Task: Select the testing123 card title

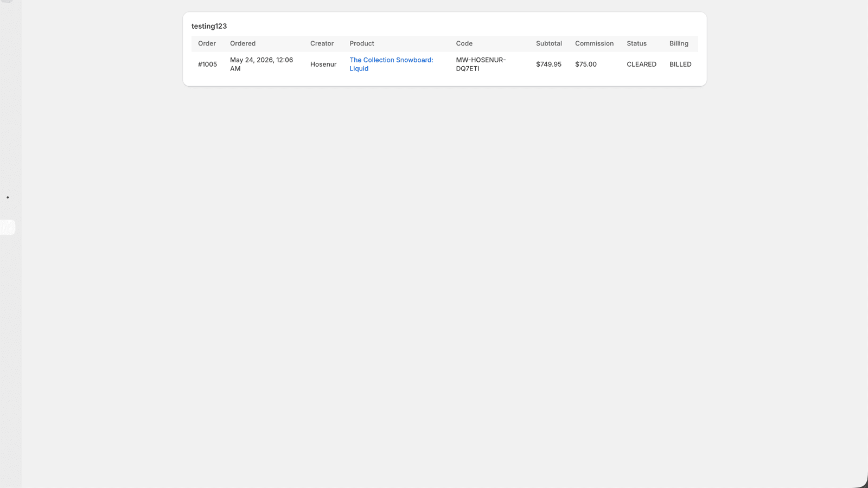Action: point(209,26)
